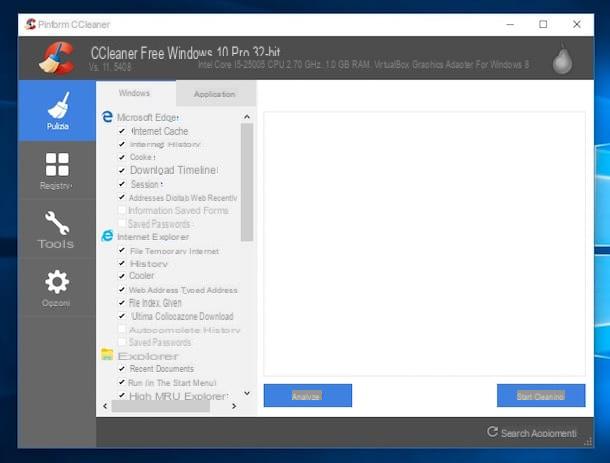Enable Edge Saved Passwords checkbox

[122, 224]
